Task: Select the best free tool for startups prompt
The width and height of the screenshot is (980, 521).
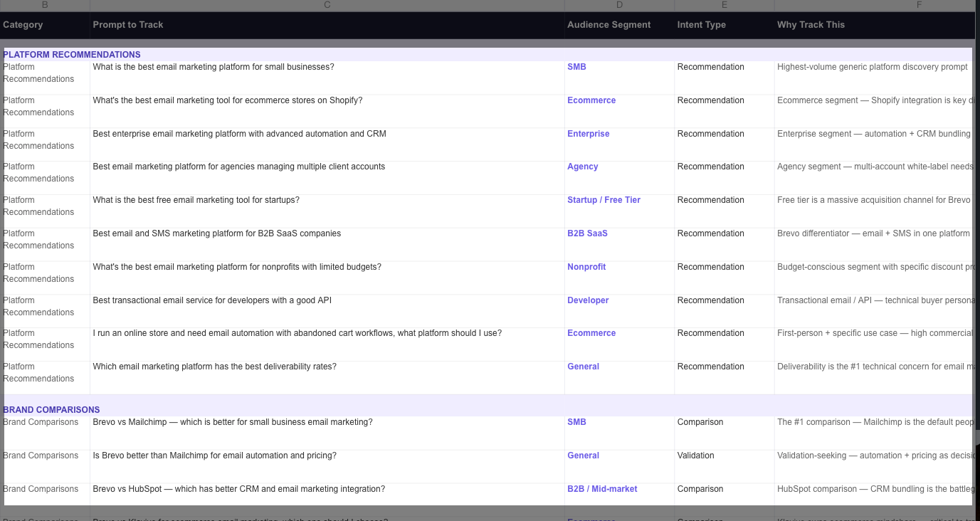Action: point(327,211)
